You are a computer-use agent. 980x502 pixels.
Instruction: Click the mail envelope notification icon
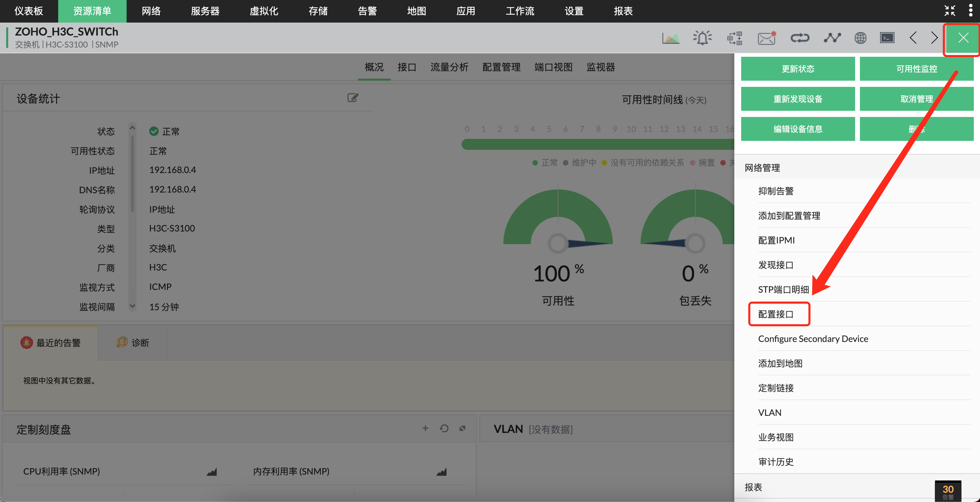[766, 38]
